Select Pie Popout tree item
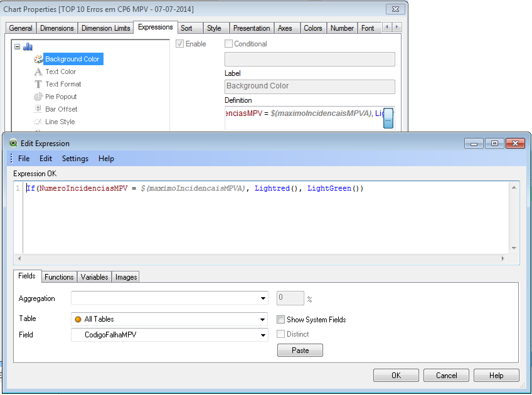This screenshot has height=395, width=532. point(61,97)
